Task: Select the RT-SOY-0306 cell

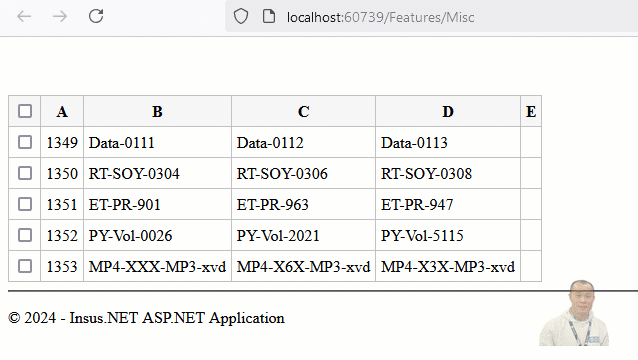Action: coord(304,174)
